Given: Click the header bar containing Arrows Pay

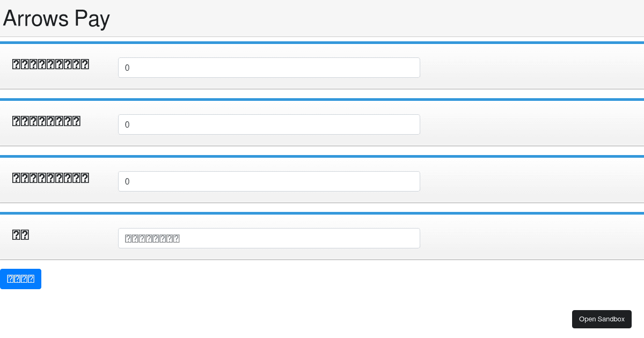Looking at the screenshot, I should (x=322, y=18).
